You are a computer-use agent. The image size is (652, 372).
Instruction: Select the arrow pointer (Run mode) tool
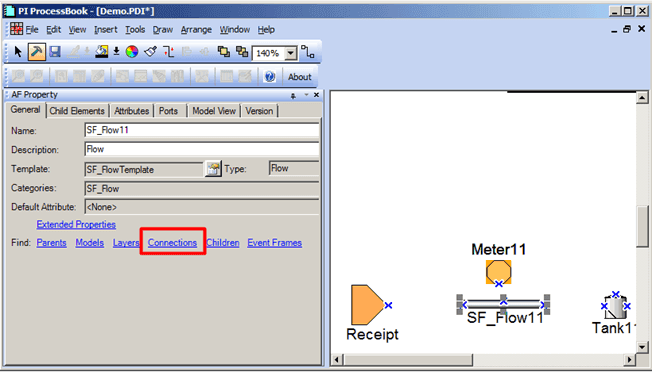point(18,52)
